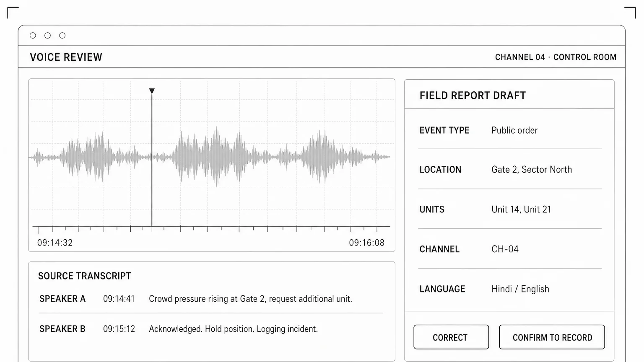Select the end timestamp 09:16:08
The image size is (644, 362).
pos(367,243)
